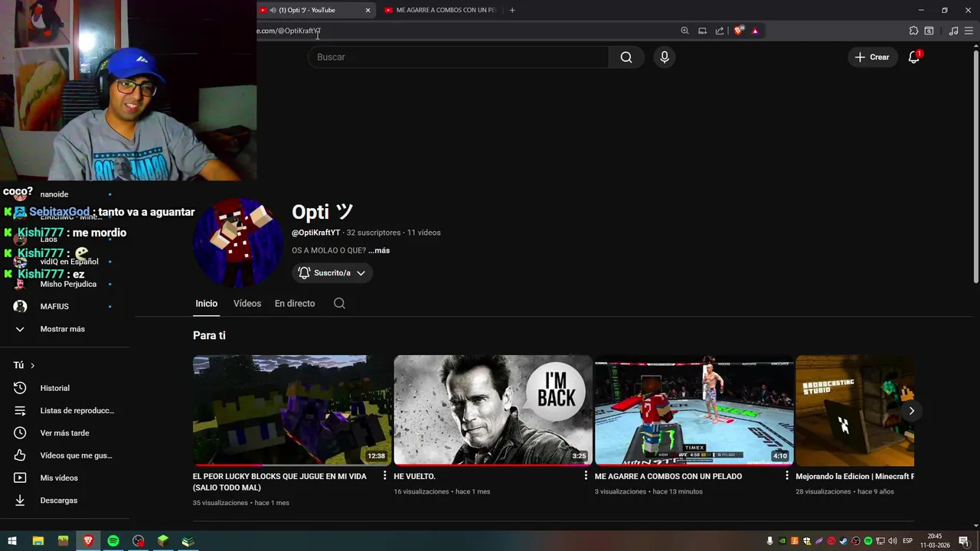This screenshot has width=980, height=551.
Task: Click the Brave Shields lion icon
Action: 738,31
